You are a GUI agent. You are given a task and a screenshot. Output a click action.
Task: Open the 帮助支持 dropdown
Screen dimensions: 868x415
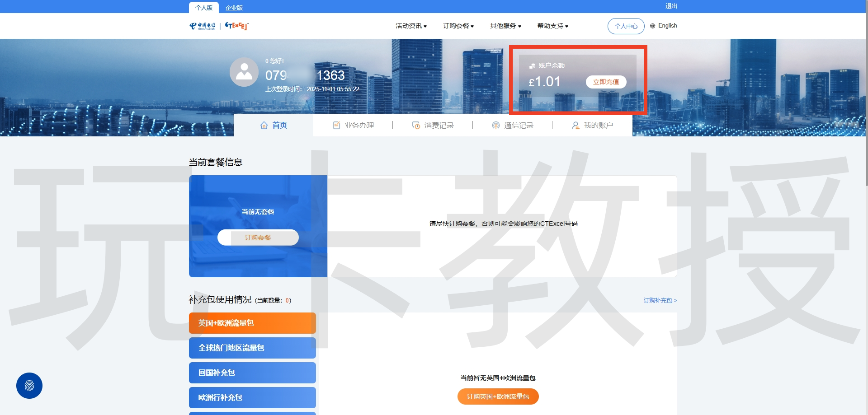[x=552, y=26]
